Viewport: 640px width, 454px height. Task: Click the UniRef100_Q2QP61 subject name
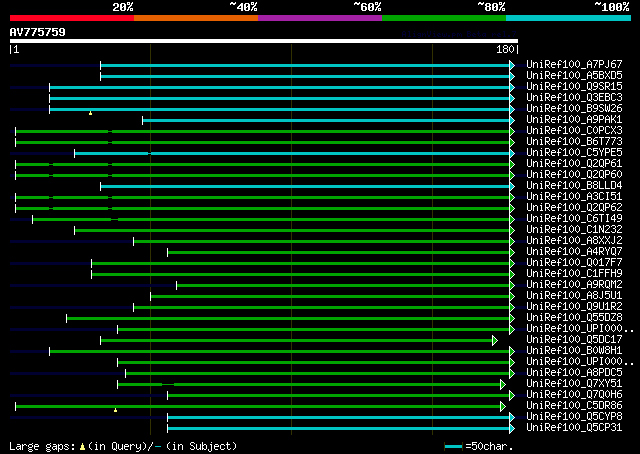(x=574, y=164)
